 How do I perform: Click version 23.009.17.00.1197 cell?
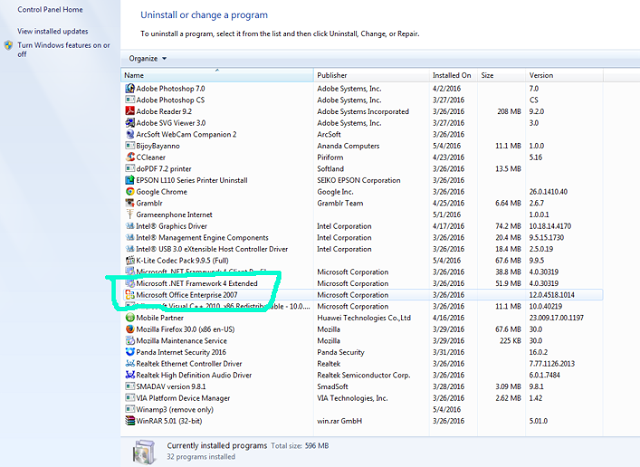[556, 318]
